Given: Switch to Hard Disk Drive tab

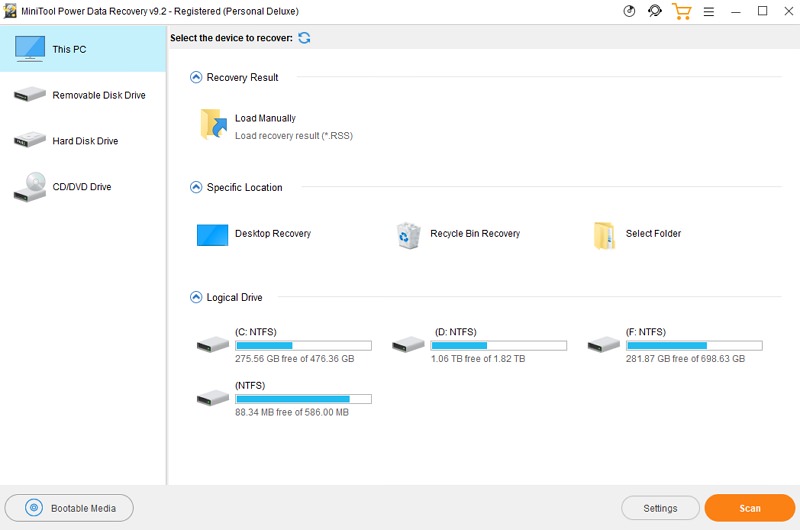Looking at the screenshot, I should [83, 141].
